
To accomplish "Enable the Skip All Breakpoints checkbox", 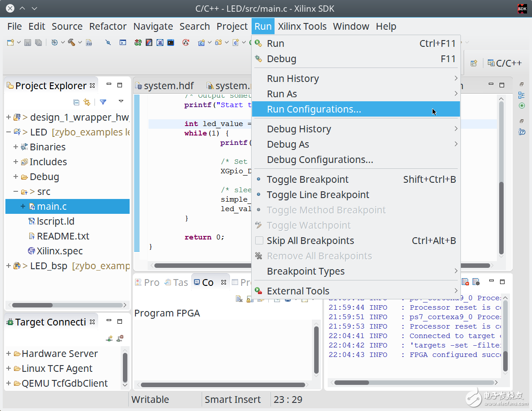I will (x=259, y=241).
